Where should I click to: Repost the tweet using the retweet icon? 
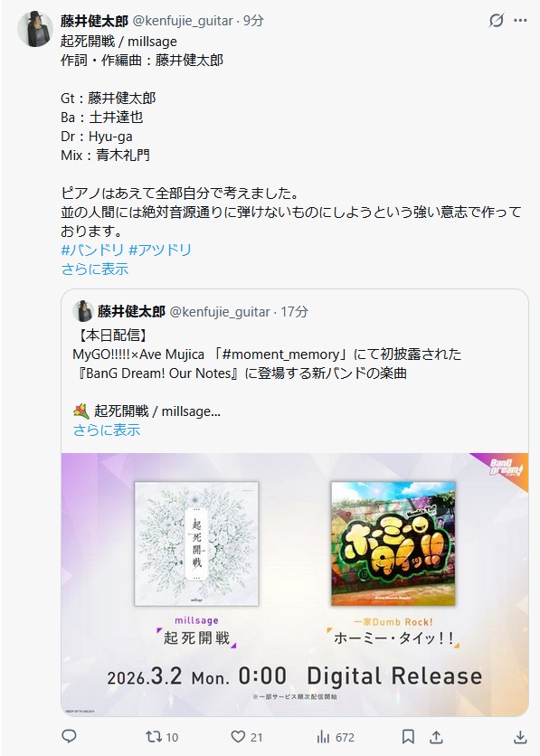(x=154, y=737)
